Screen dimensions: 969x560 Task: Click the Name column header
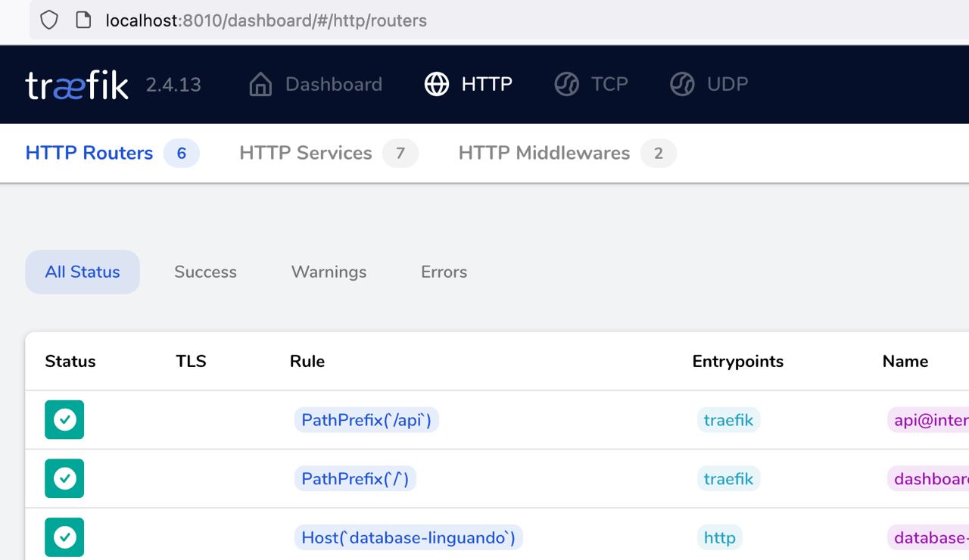pos(905,362)
